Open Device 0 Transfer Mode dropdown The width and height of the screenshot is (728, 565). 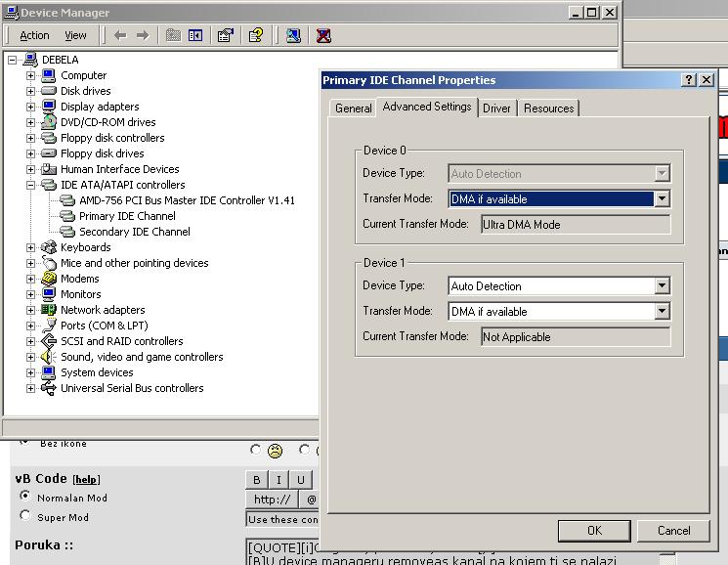(x=662, y=199)
